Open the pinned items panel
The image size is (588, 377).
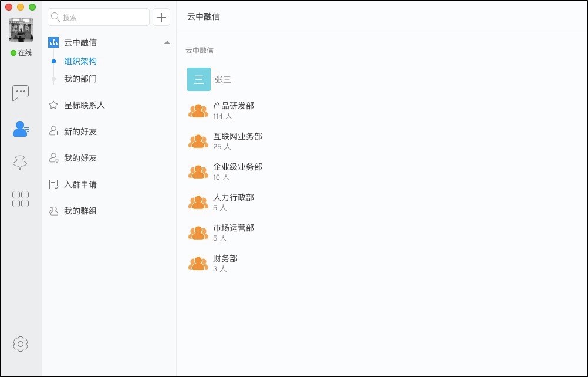pyautogui.click(x=21, y=163)
